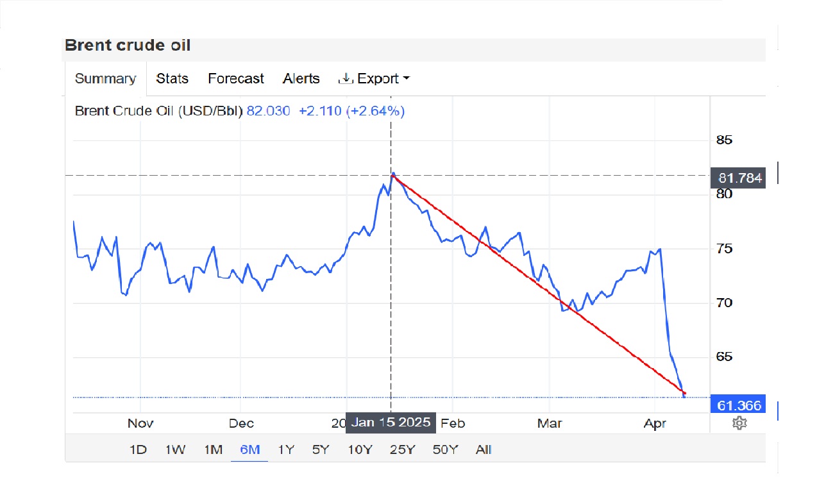Click the 61.366 current price label
Viewport: 817px width, 504px height.
(x=739, y=405)
